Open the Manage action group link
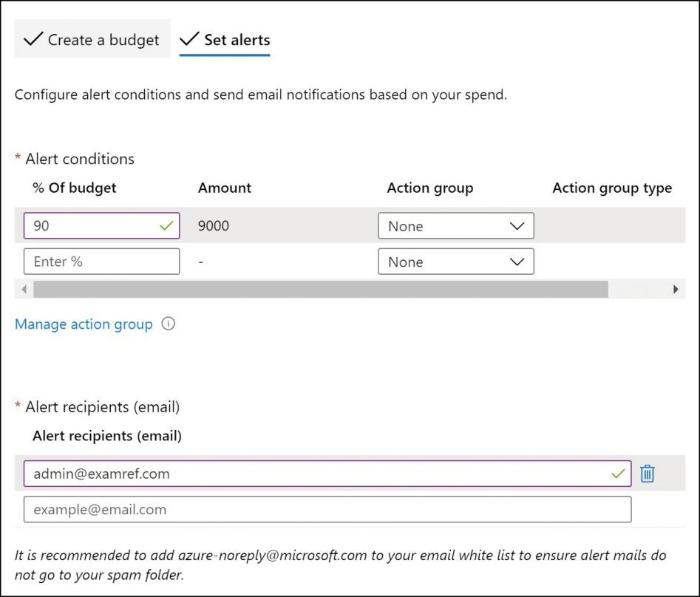The image size is (700, 597). (x=84, y=324)
